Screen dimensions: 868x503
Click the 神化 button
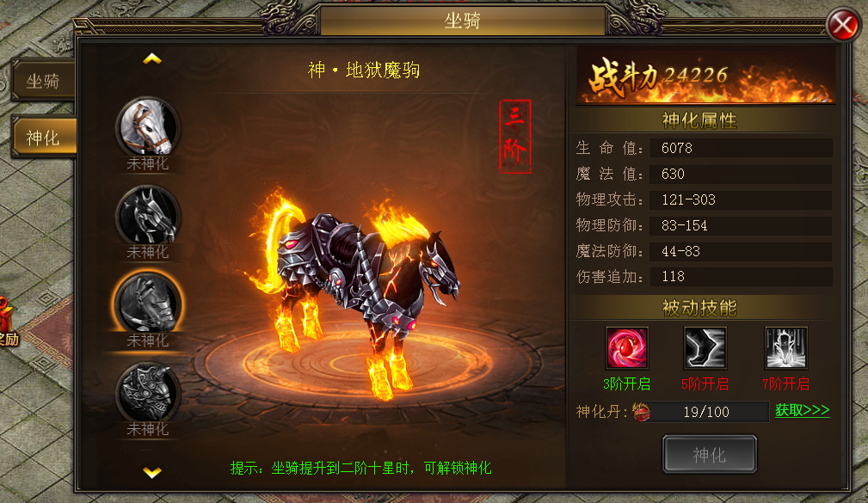pos(709,454)
